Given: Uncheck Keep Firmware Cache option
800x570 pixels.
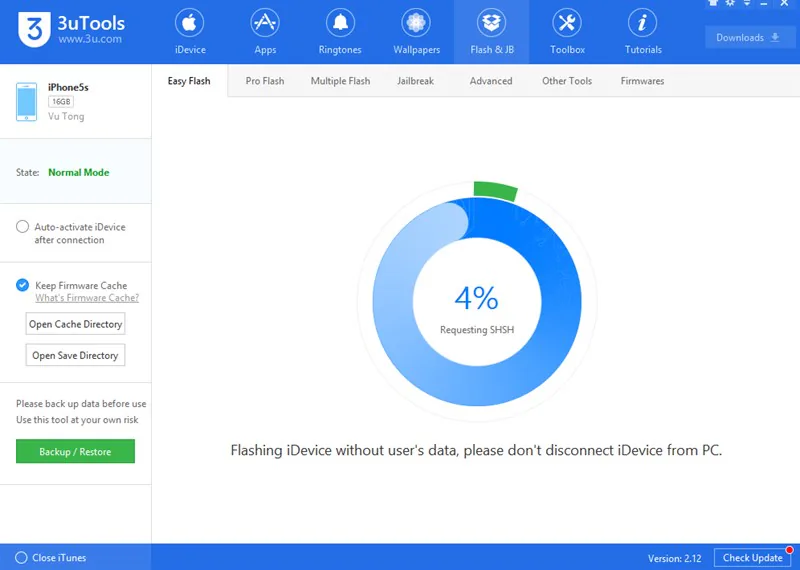Looking at the screenshot, I should pyautogui.click(x=22, y=285).
